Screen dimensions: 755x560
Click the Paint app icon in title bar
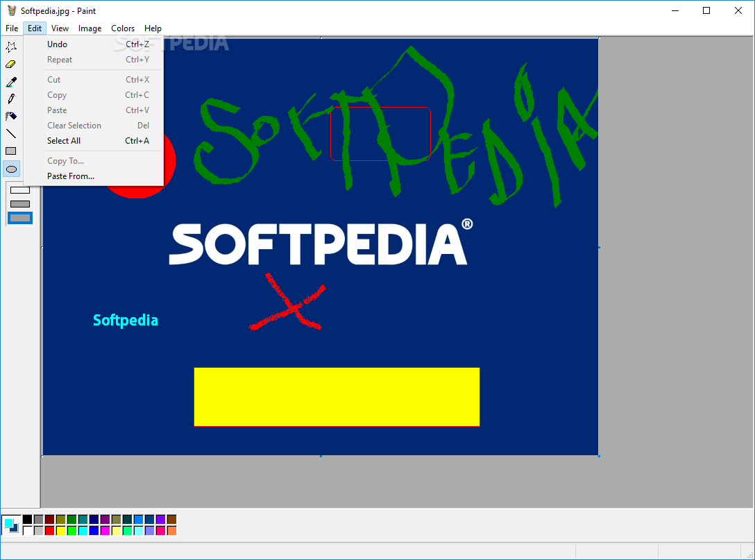[x=12, y=10]
